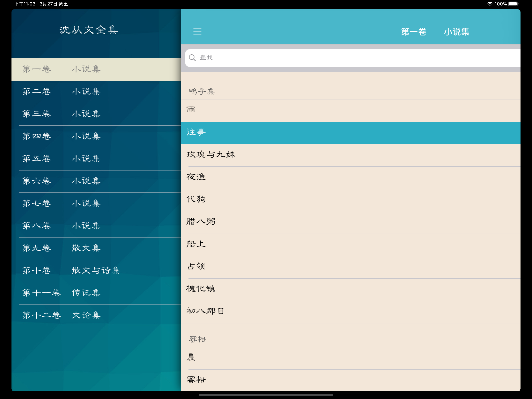Select 第三卷 小说集 in sidebar

click(x=96, y=114)
